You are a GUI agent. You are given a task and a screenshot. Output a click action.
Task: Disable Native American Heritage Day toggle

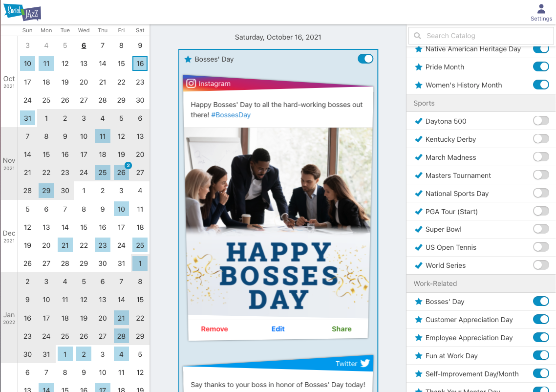[x=541, y=49]
